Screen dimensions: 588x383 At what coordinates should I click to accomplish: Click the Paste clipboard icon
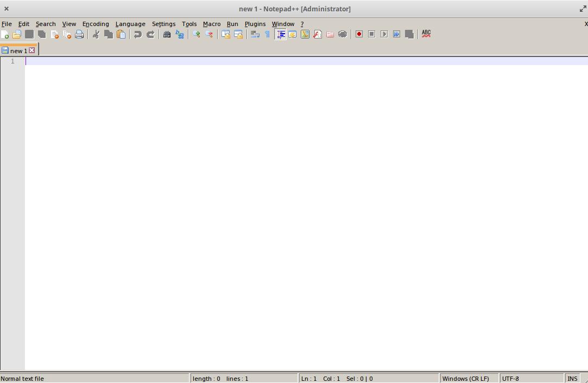pos(121,35)
